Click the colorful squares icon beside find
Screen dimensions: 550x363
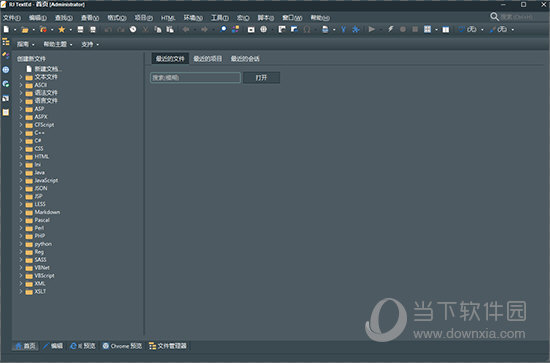pos(235,29)
